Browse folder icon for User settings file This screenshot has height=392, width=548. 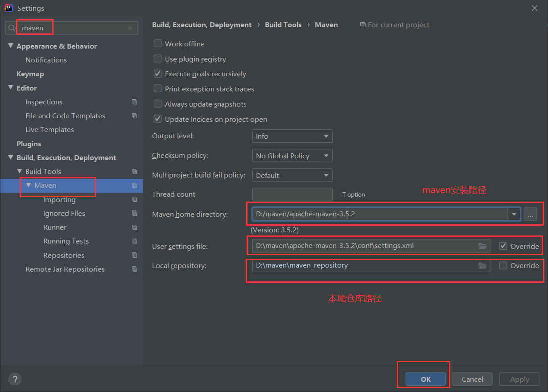point(482,246)
